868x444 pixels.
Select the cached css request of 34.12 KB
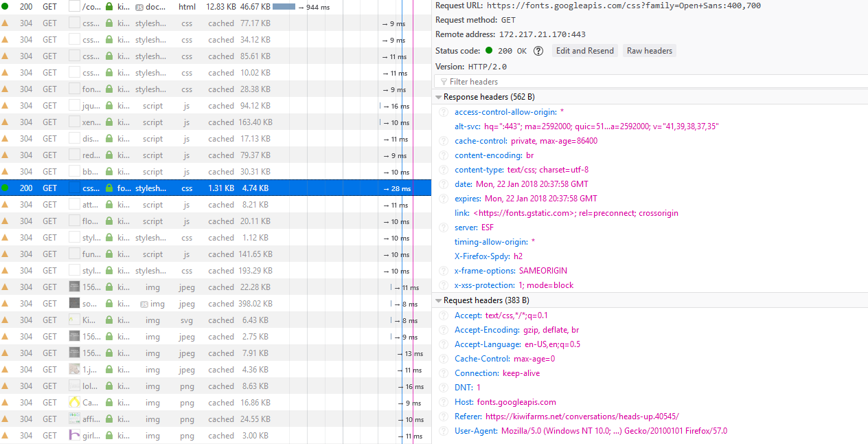216,40
